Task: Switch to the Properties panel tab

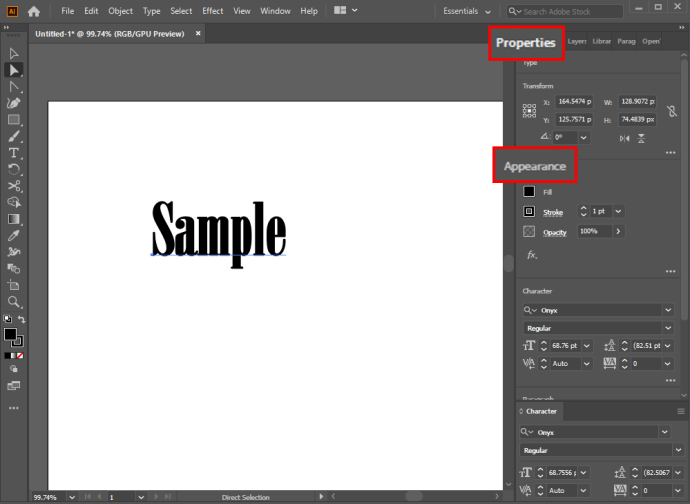Action: pyautogui.click(x=525, y=43)
